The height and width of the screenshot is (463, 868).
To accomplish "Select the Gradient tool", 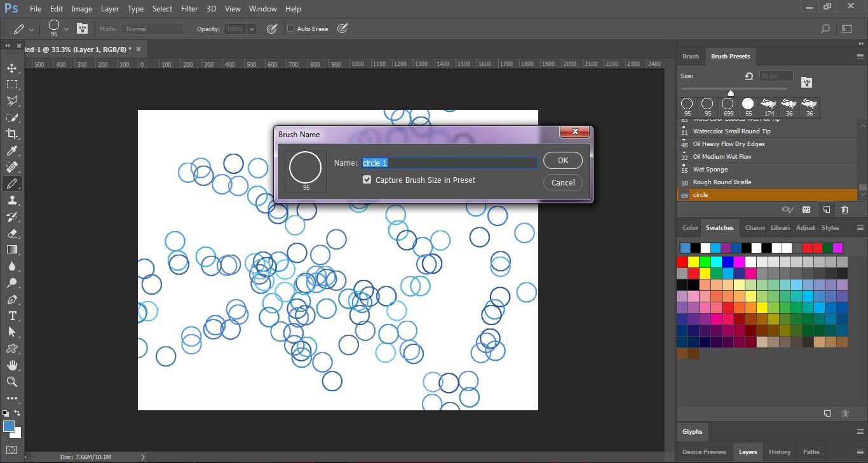I will click(11, 250).
